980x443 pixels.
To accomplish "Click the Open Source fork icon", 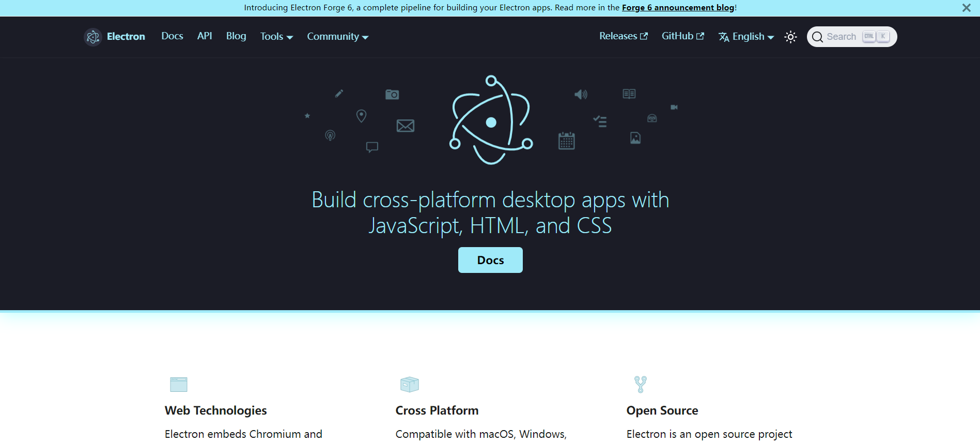I will 641,385.
